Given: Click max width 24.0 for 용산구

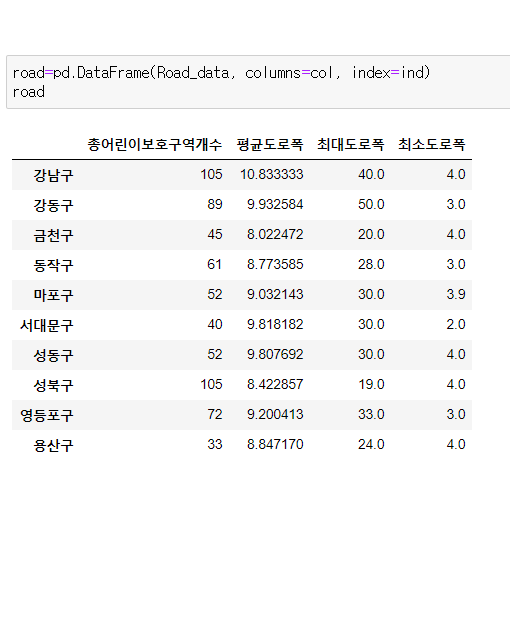Looking at the screenshot, I should [371, 444].
